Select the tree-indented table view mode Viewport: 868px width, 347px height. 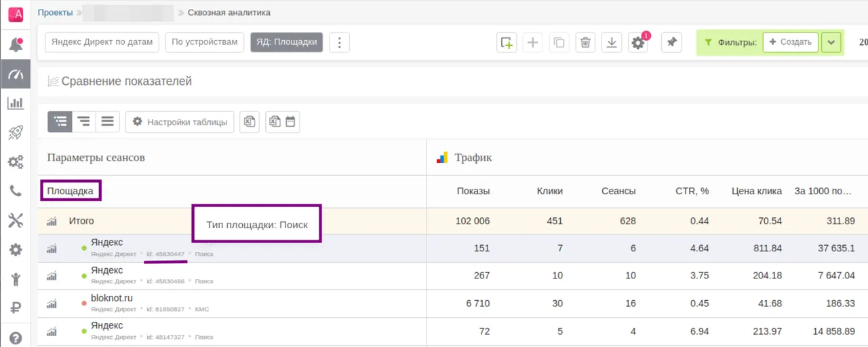[x=60, y=122]
